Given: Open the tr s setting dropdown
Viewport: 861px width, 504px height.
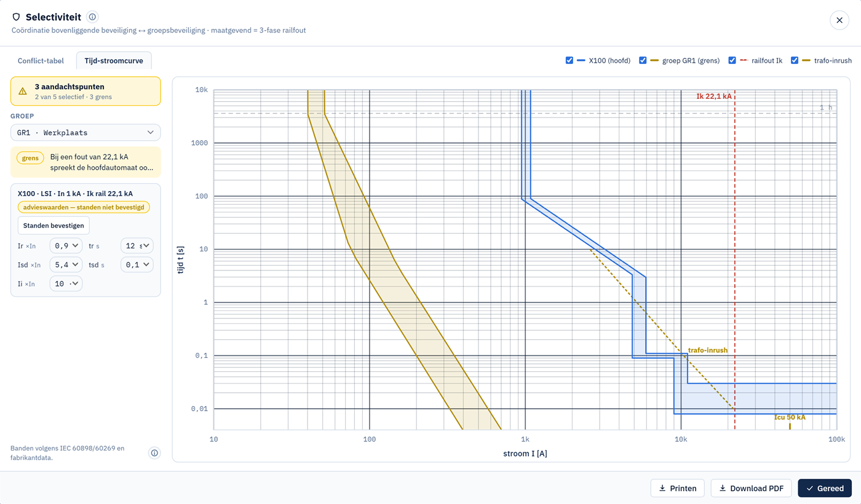Looking at the screenshot, I should 137,246.
